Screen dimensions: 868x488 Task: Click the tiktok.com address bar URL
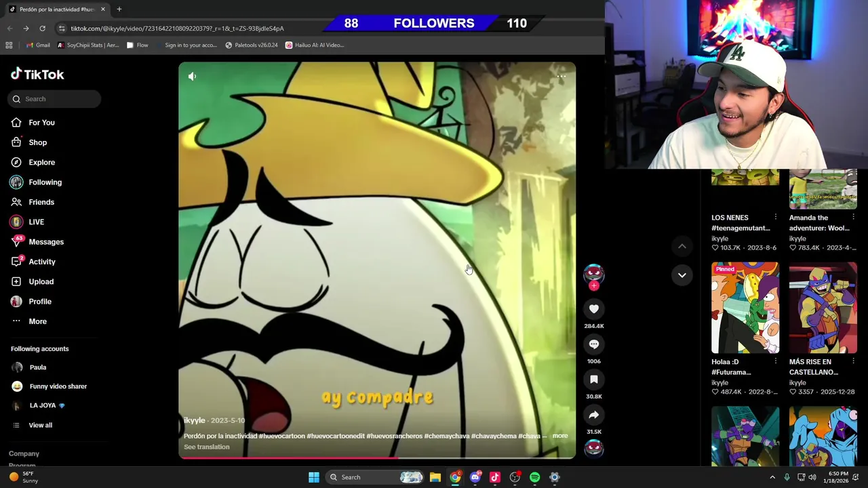click(x=178, y=28)
